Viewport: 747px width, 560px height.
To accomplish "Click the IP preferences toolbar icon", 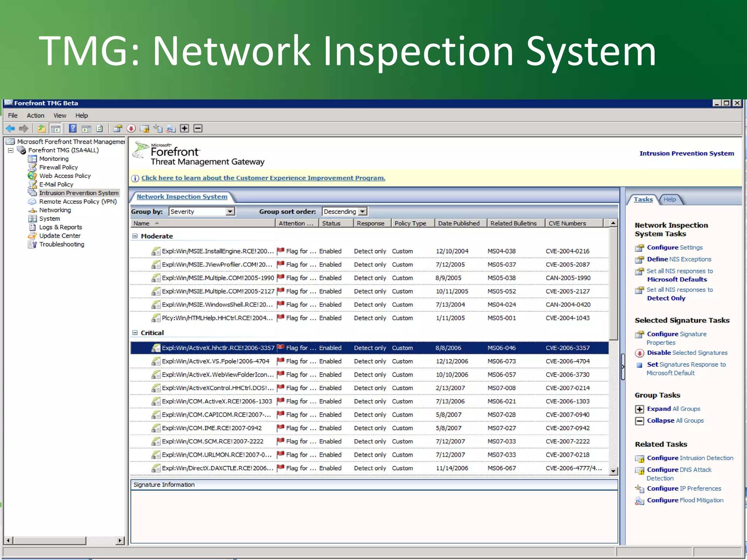I will click(x=158, y=128).
